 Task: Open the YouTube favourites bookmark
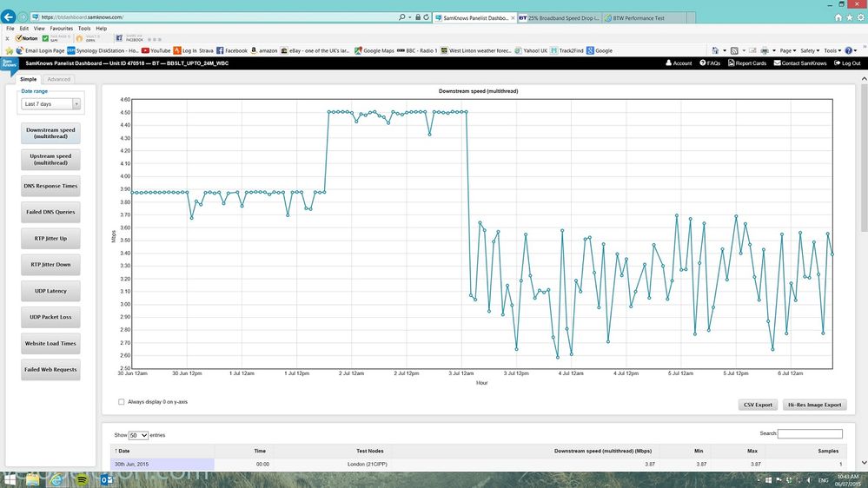click(156, 50)
